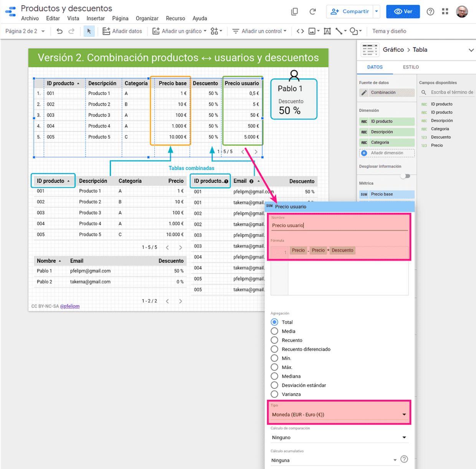
Task: Open the Cálculo acumulativo dropdown
Action: point(334,460)
